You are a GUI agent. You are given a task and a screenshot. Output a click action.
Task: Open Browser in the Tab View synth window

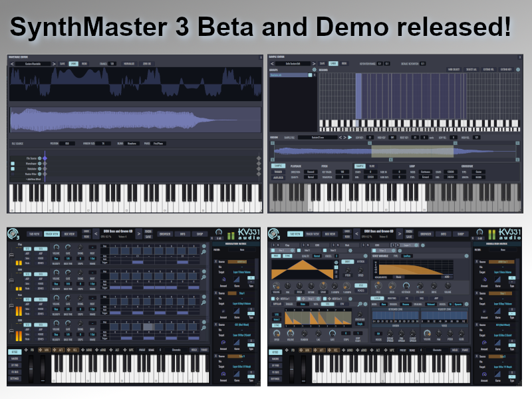click(x=426, y=234)
